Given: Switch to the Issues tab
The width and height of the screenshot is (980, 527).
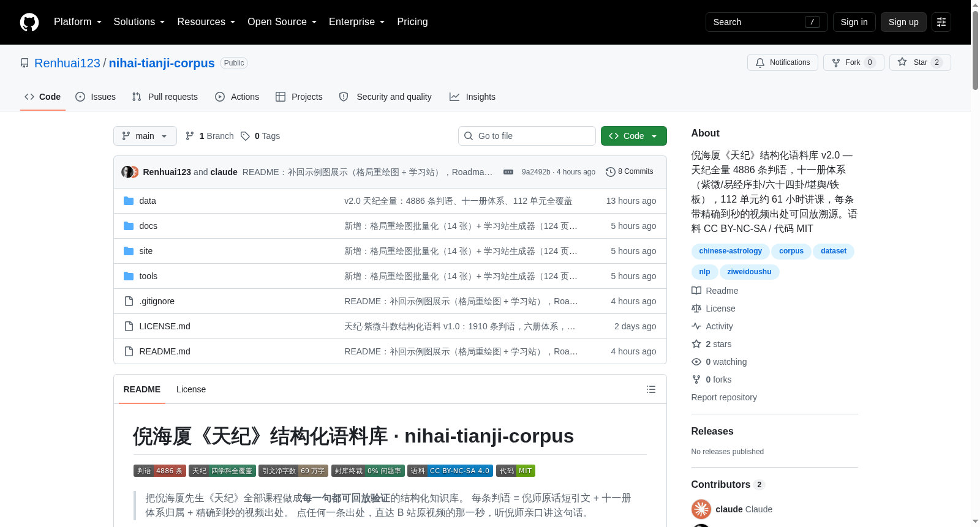Looking at the screenshot, I should 96,97.
